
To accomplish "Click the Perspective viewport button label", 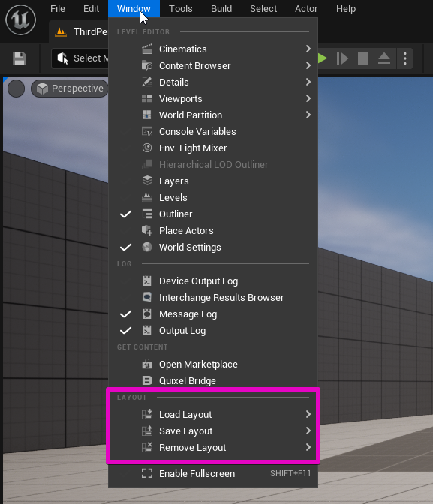I will 77,88.
